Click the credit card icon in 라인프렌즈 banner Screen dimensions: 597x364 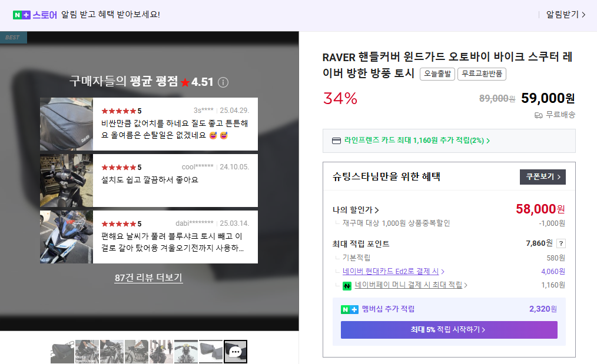(x=336, y=141)
